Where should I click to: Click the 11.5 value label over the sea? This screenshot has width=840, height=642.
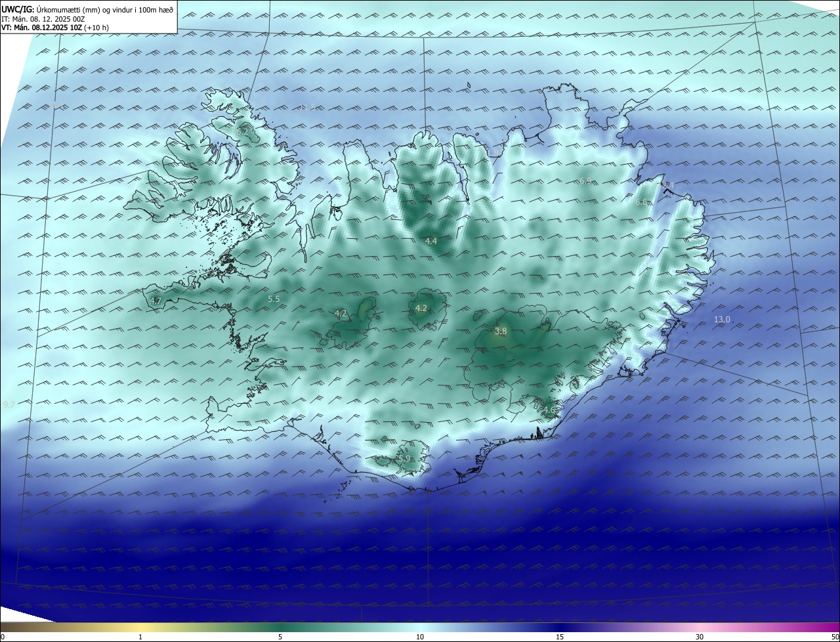(307, 106)
